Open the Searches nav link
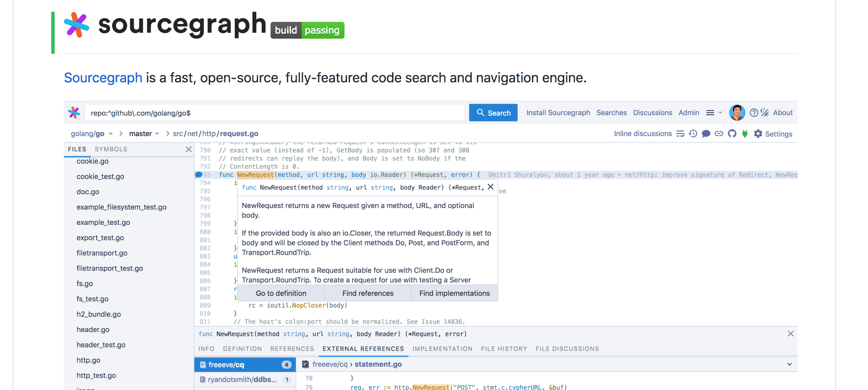Viewport: 868px width, 390px height. (611, 113)
